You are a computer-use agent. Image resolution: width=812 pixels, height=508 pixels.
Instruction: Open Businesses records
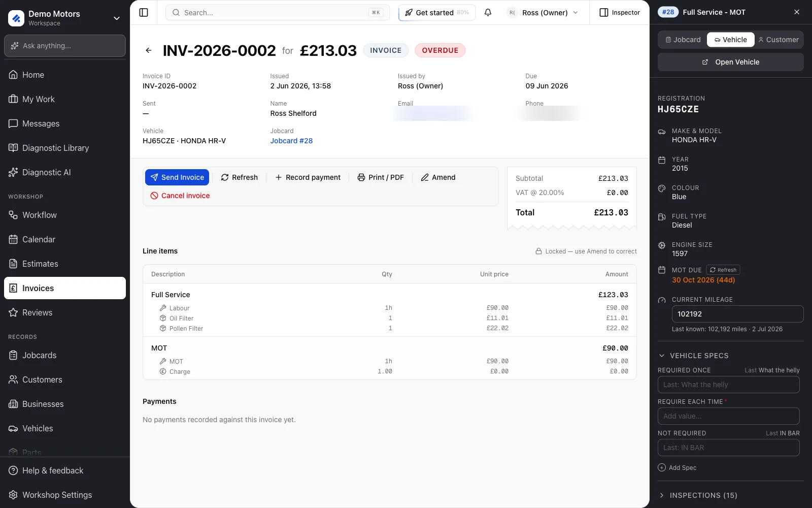65,404
